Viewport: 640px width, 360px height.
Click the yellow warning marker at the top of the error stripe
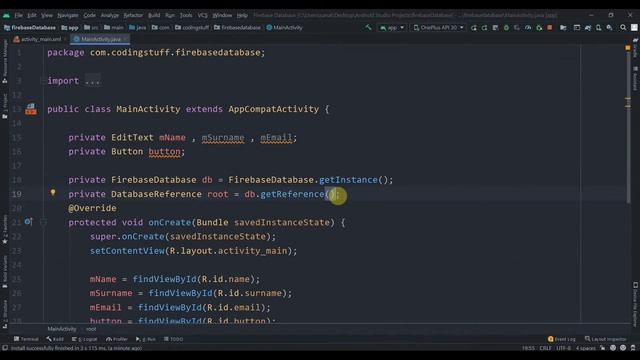(x=628, y=48)
